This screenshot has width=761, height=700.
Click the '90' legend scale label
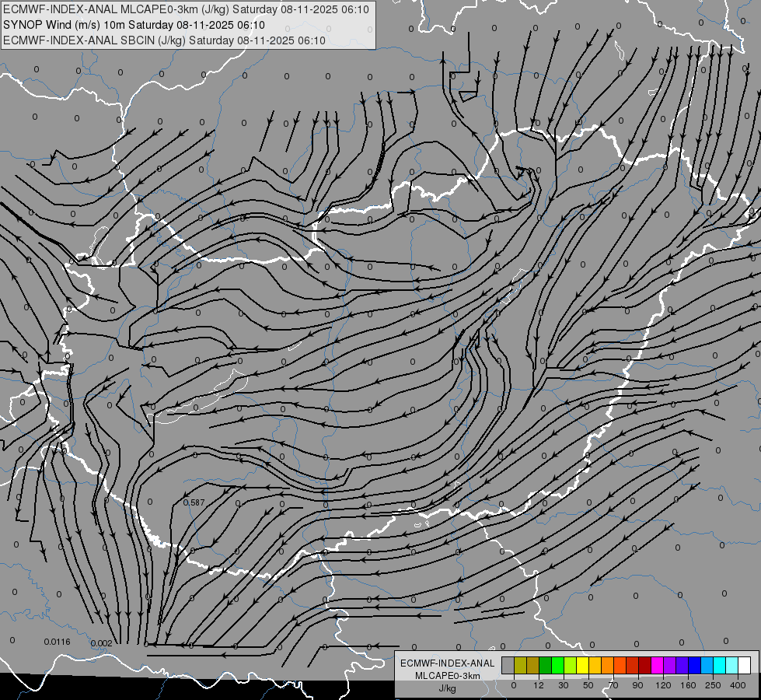tap(637, 685)
